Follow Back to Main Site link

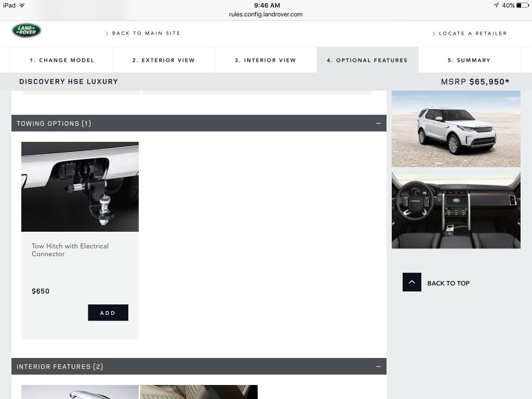click(x=143, y=33)
